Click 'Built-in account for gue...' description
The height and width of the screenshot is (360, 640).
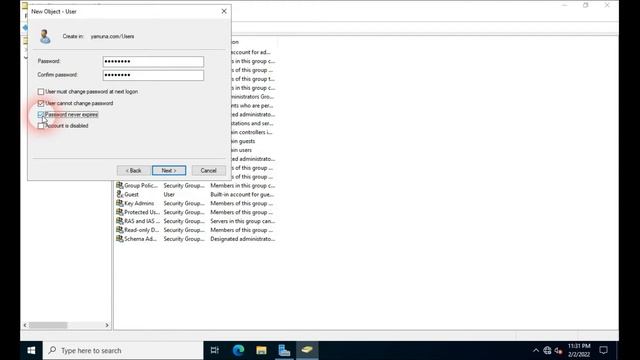[242, 195]
